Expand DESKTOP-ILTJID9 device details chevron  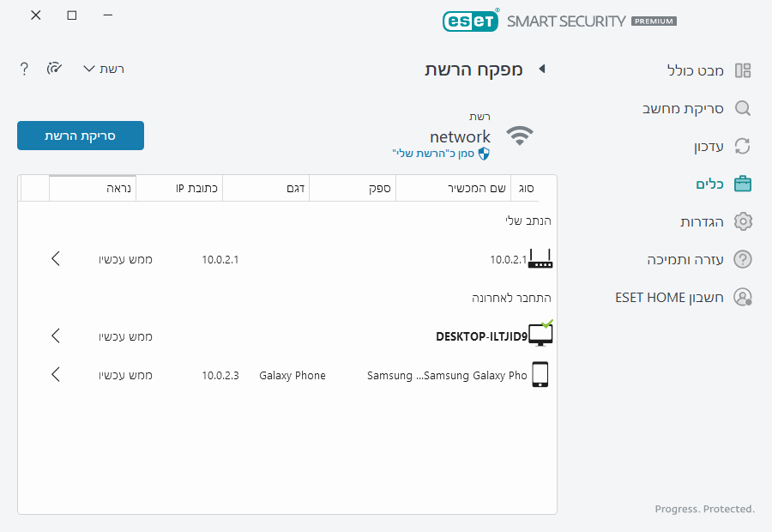pyautogui.click(x=56, y=336)
